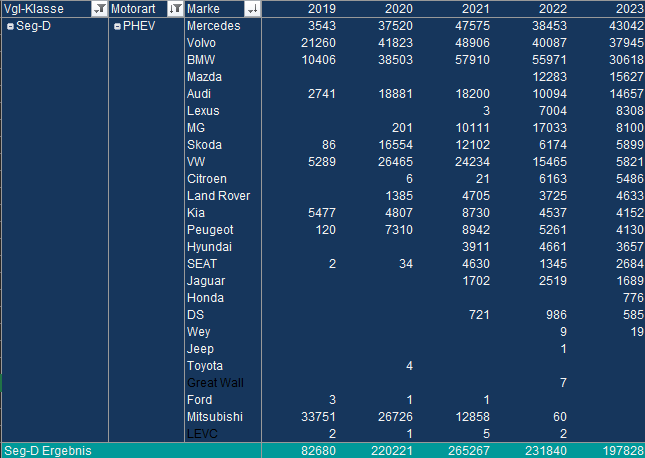Click Citroen 2022 value 6163

pyautogui.click(x=553, y=179)
